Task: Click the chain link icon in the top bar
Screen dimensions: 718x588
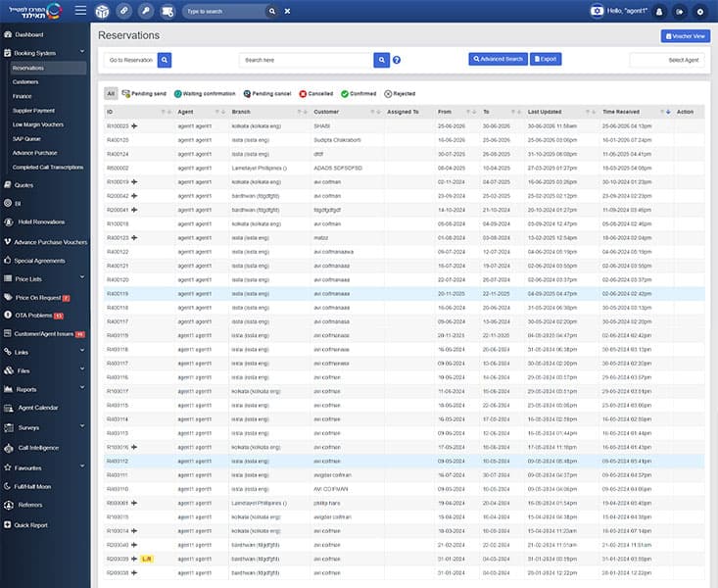Action: [123, 11]
